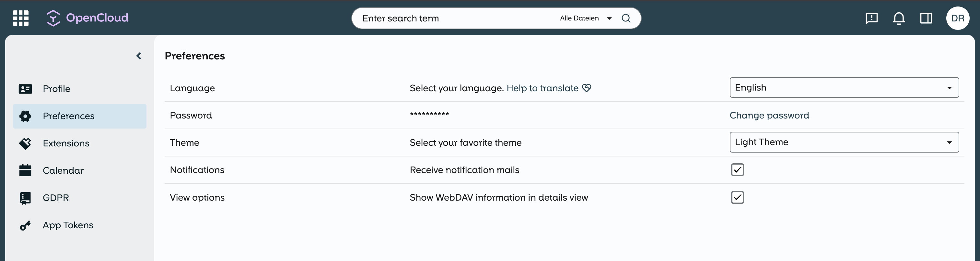This screenshot has height=261, width=980.
Task: Open Extensions in the sidebar
Action: click(66, 143)
